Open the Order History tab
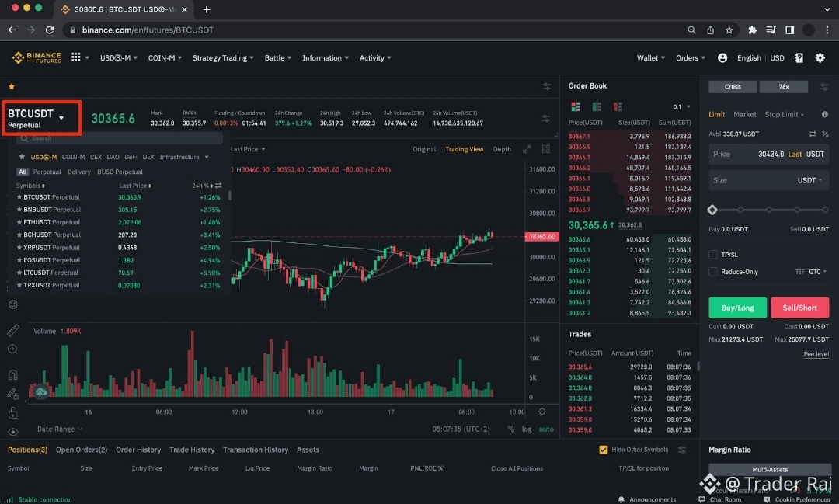Image resolution: width=839 pixels, height=504 pixels. (x=138, y=450)
